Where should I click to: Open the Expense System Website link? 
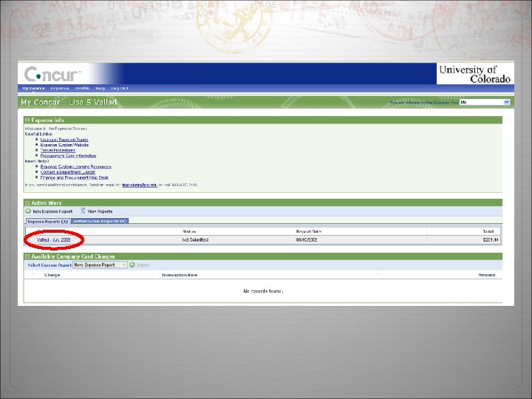64,145
